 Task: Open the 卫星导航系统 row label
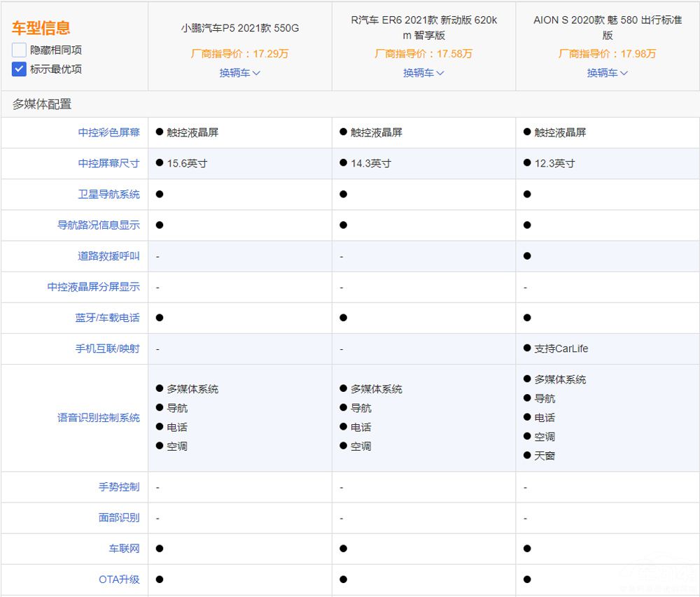(108, 194)
